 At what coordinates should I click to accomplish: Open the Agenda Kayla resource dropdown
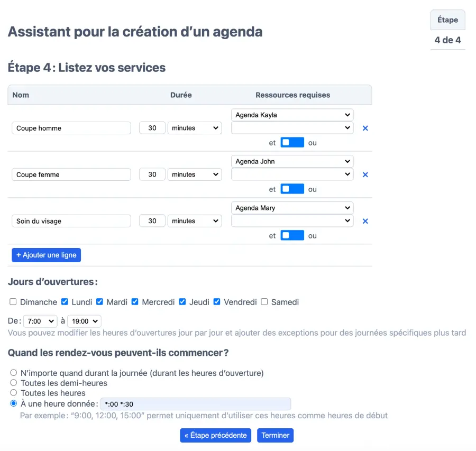click(x=292, y=115)
